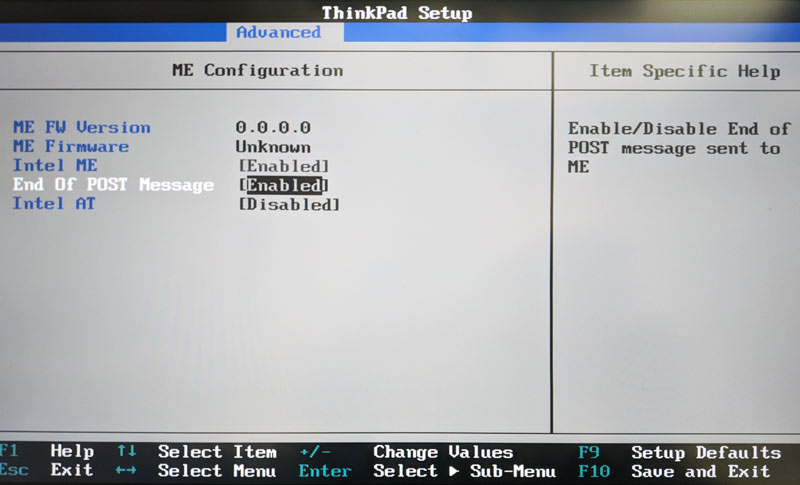Click the Change Values footer label
The height and width of the screenshot is (485, 800).
pyautogui.click(x=443, y=452)
